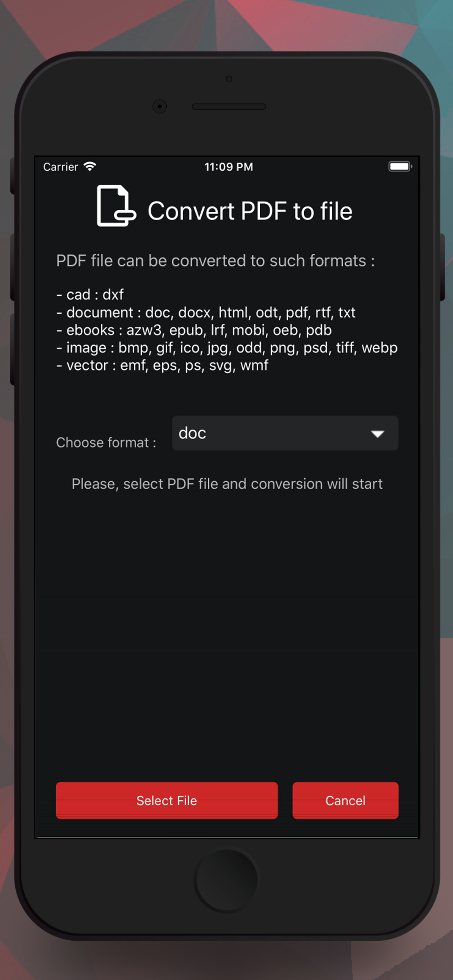Click the Carrier label in the status bar

60,166
